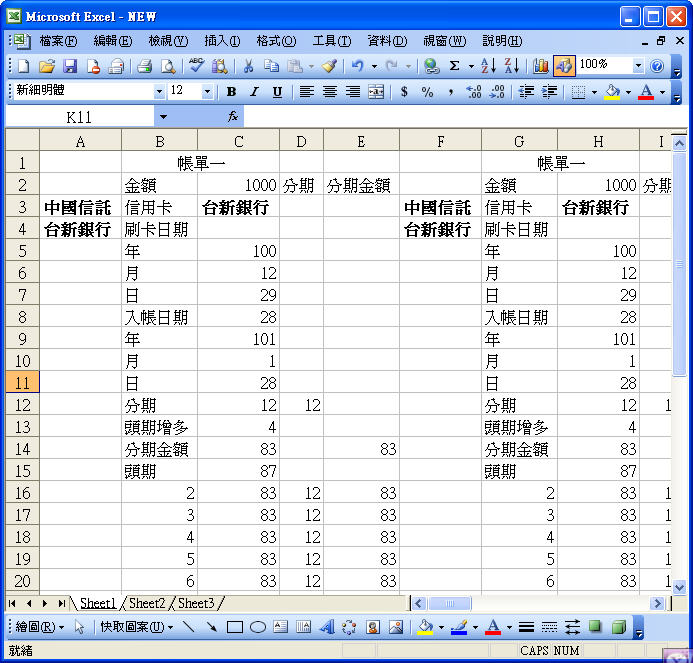Open the Name Box dropdown arrow
The image size is (693, 663).
[x=164, y=117]
